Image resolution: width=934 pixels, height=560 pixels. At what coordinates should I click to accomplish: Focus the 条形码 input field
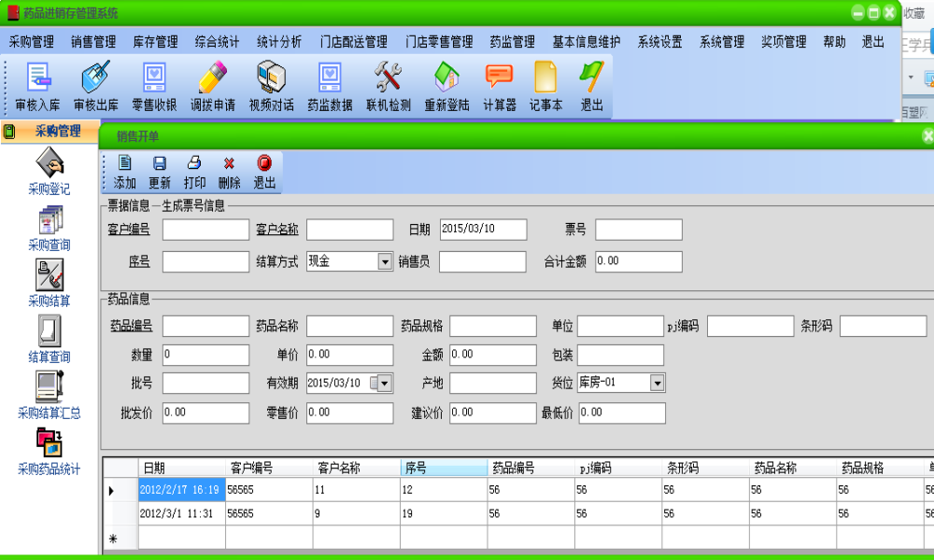[883, 326]
